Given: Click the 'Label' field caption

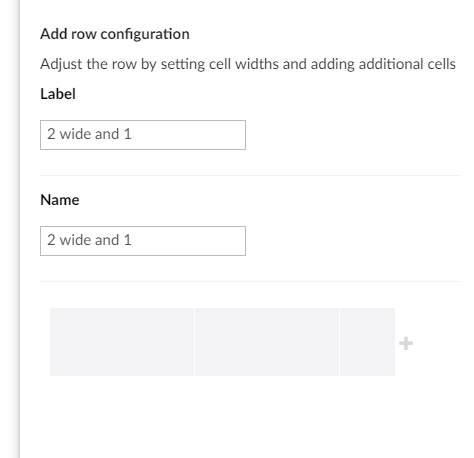Looking at the screenshot, I should pos(58,94).
